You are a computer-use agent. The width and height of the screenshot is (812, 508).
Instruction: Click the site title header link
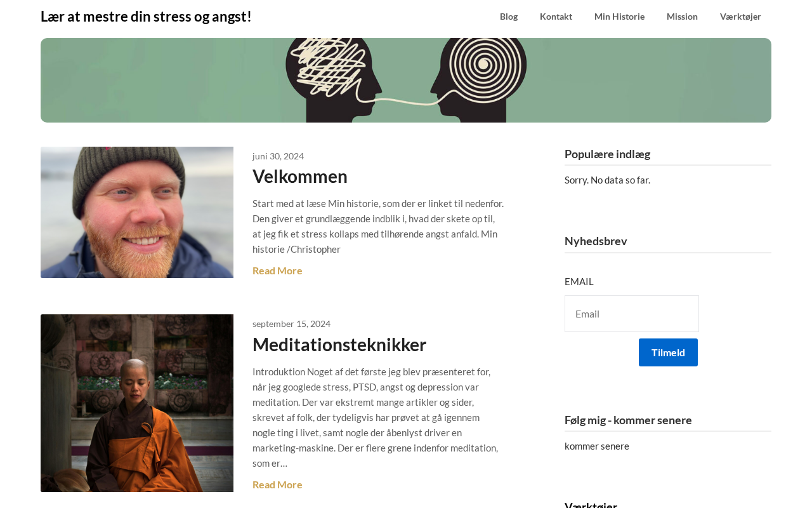146,17
